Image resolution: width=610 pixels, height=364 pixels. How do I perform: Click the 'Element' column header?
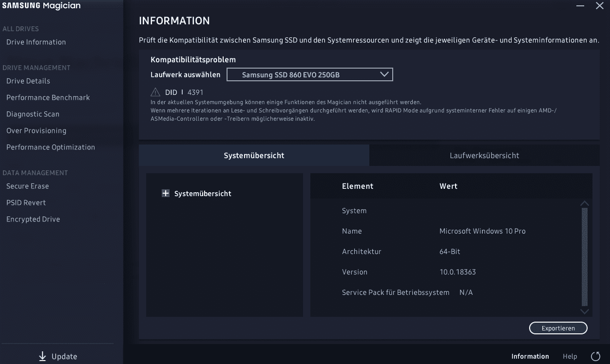(x=358, y=186)
